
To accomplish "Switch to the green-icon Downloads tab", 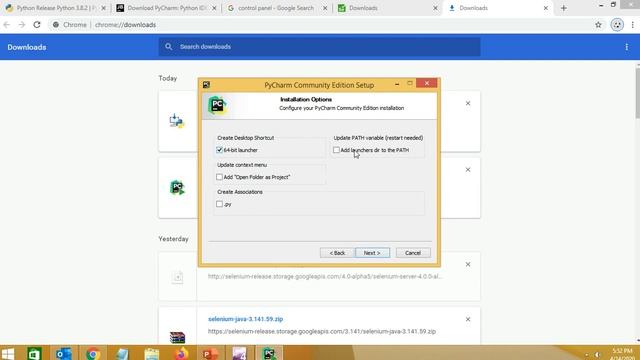I will click(363, 8).
